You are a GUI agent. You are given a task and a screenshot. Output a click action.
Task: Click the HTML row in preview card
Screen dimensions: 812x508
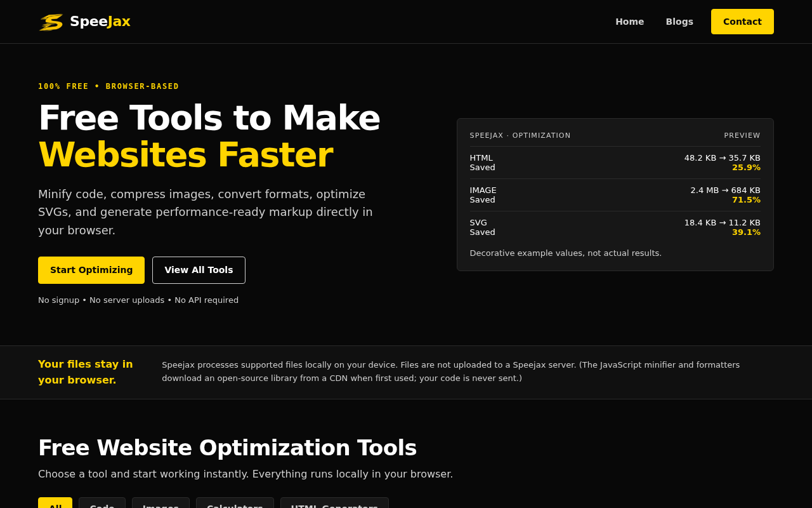click(615, 163)
